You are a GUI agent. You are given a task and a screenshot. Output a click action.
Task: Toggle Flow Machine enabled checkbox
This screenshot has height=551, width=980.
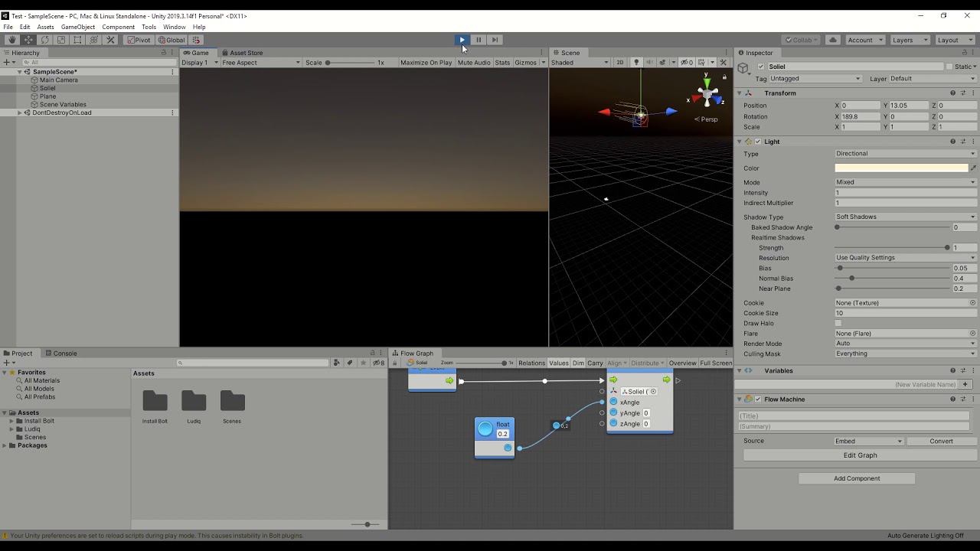758,399
